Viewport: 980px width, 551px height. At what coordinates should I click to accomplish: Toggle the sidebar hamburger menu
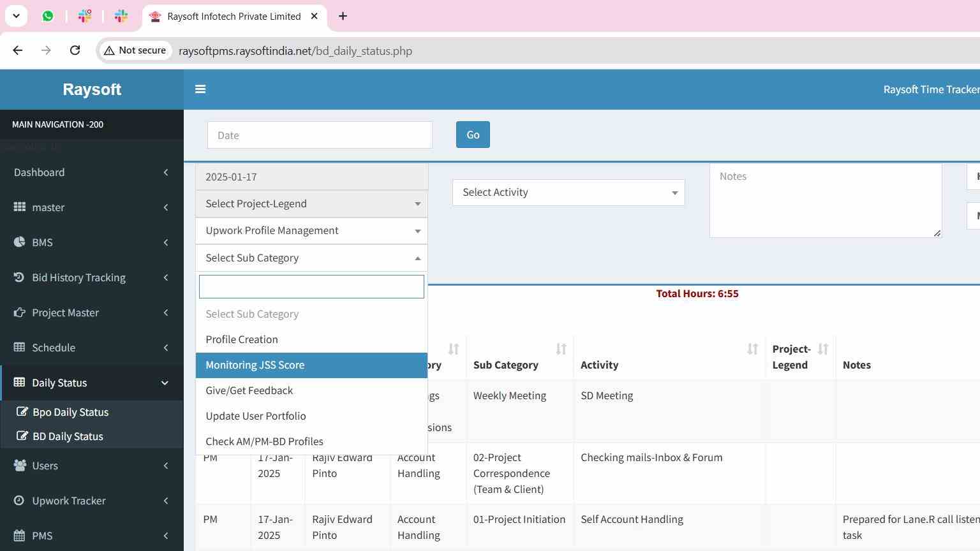(x=200, y=89)
